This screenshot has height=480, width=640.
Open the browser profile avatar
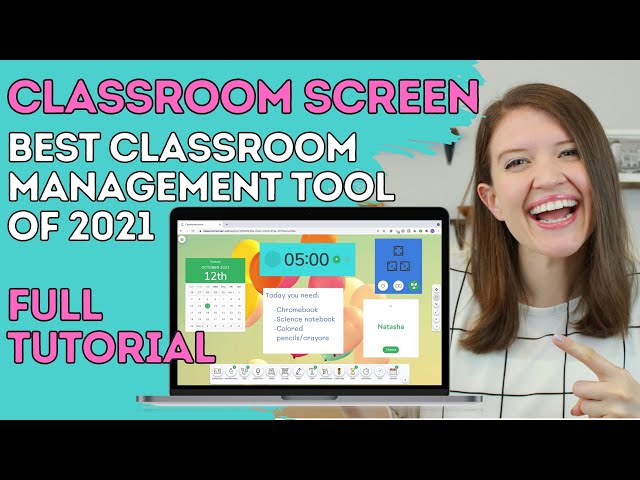tap(432, 231)
